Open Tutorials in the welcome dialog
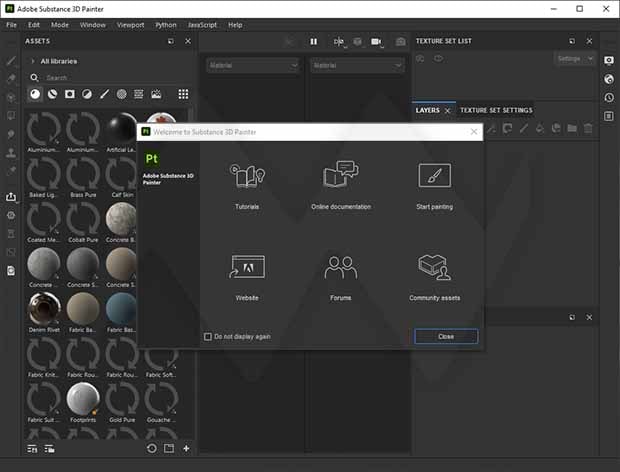The width and height of the screenshot is (620, 472). tap(247, 186)
